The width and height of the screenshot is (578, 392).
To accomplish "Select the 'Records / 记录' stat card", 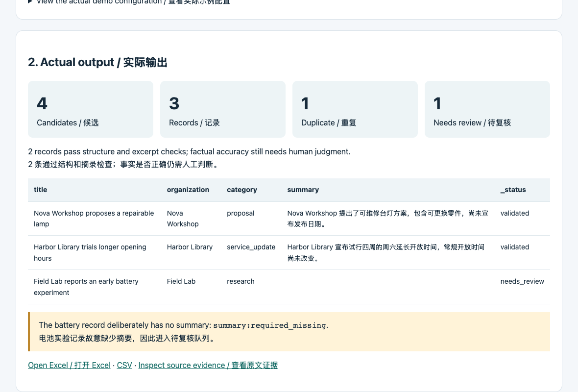I will click(x=223, y=109).
